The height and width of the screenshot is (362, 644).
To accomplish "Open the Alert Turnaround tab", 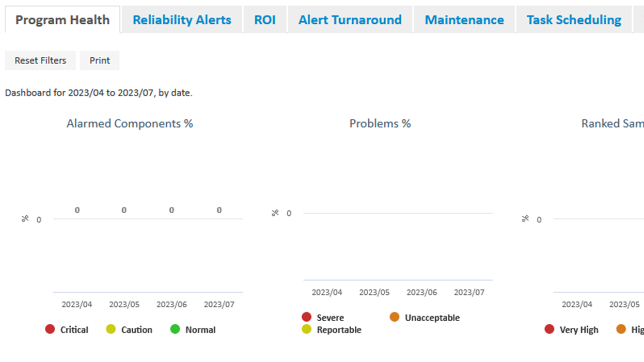I will click(x=350, y=20).
